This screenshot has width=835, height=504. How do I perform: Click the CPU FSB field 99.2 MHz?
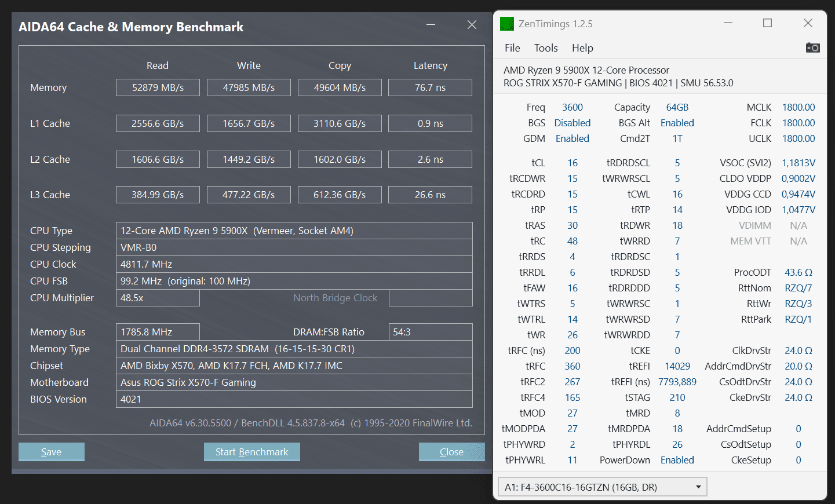(294, 281)
